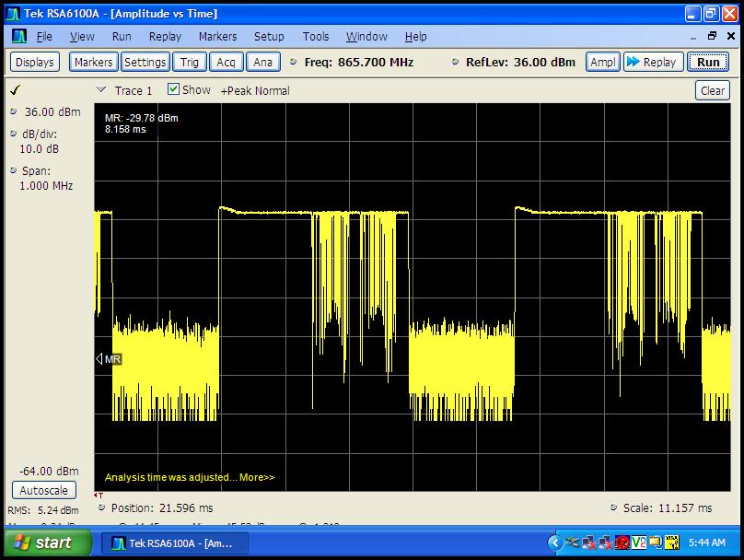This screenshot has width=744, height=560.
Task: Open the 'More>>' analysis time message link
Action: 257,477
